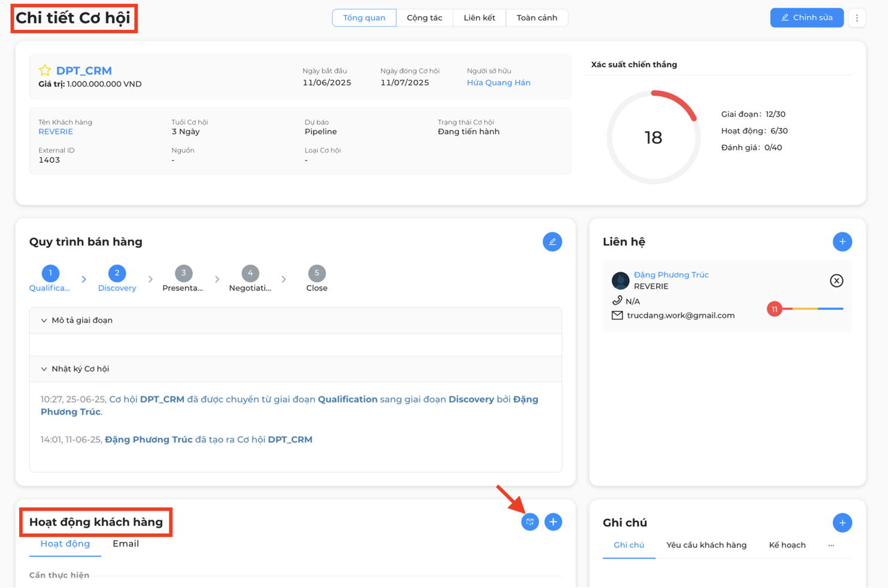Click the Đánh giá: 0/40 score
The image size is (889, 588).
point(751,148)
